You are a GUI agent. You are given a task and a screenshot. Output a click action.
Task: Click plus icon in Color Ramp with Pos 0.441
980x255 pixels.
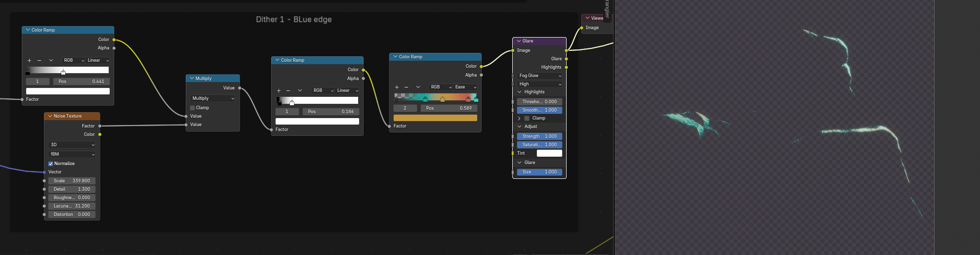[29, 60]
